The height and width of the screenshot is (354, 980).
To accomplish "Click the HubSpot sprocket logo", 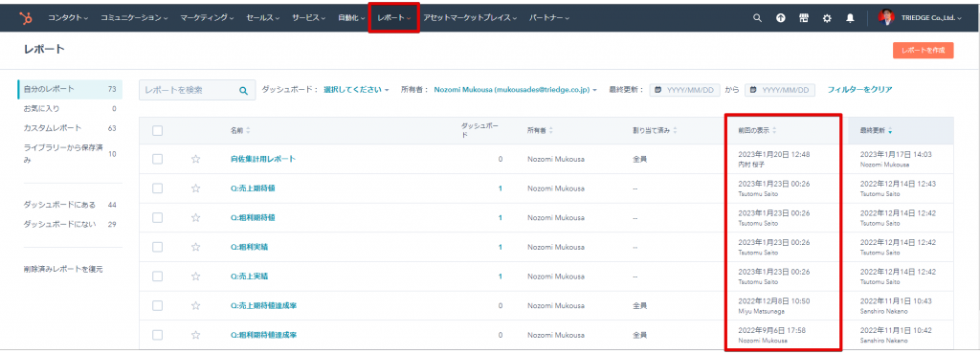I will click(26, 18).
